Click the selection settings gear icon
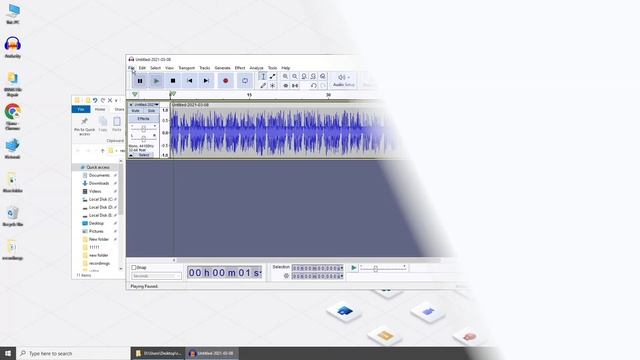 pyautogui.click(x=286, y=276)
